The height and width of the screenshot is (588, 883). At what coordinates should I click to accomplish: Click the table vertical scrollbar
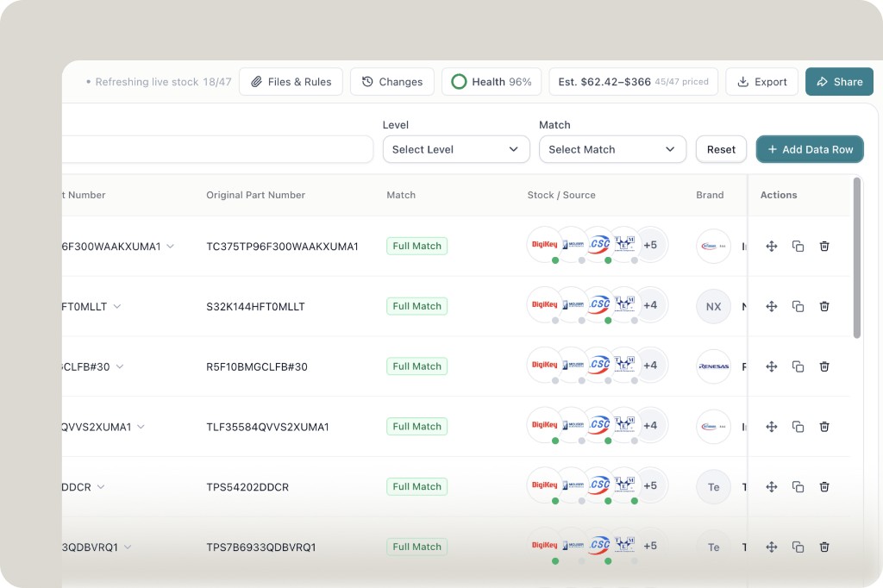[857, 258]
